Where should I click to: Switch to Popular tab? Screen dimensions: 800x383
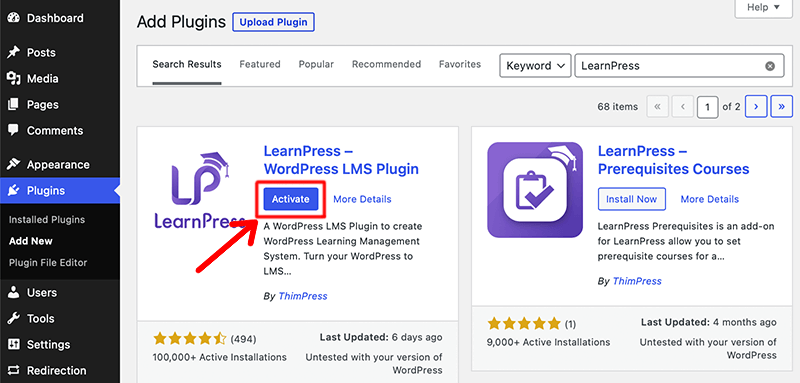(x=316, y=64)
